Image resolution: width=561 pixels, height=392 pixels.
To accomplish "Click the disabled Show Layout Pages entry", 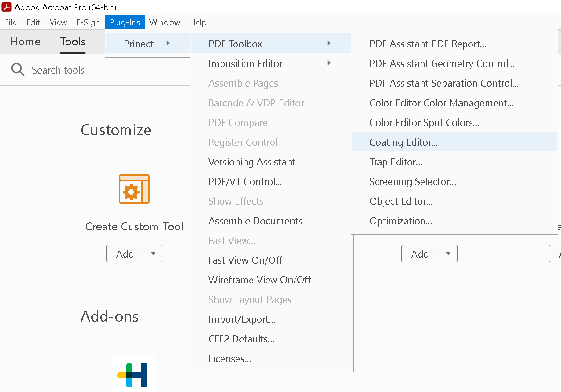I will (x=271, y=299).
